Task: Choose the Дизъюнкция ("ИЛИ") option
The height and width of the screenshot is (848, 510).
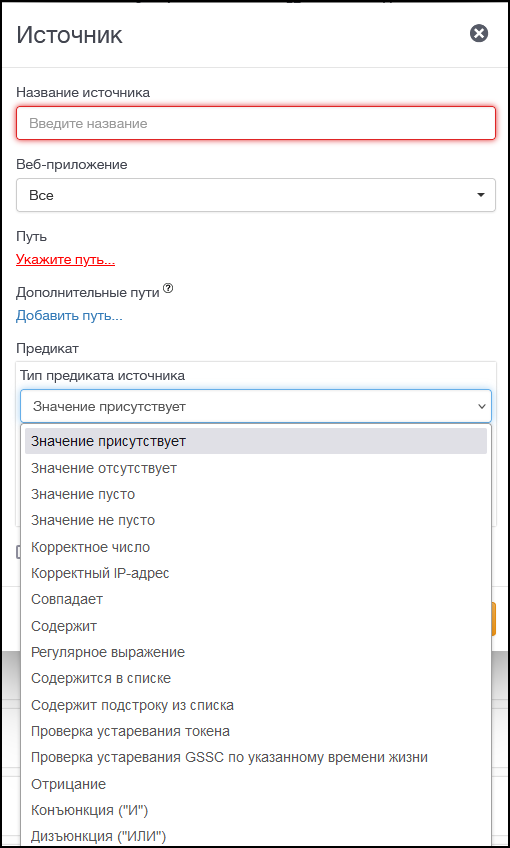Action: (256, 836)
